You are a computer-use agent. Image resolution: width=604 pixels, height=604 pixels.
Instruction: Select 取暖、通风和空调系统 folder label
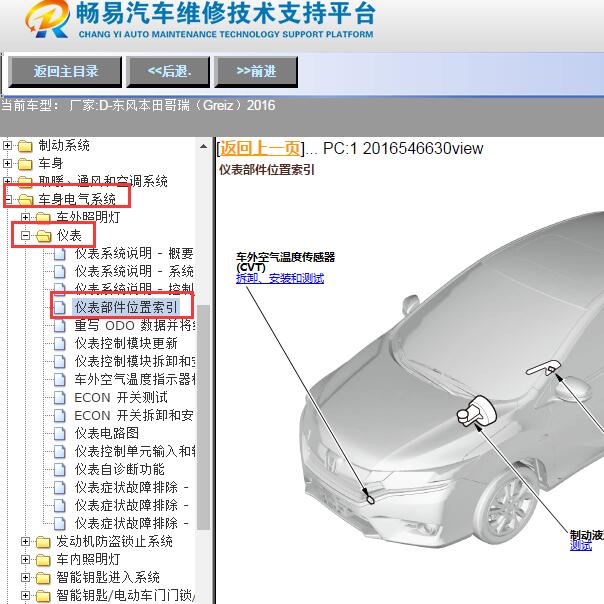103,181
